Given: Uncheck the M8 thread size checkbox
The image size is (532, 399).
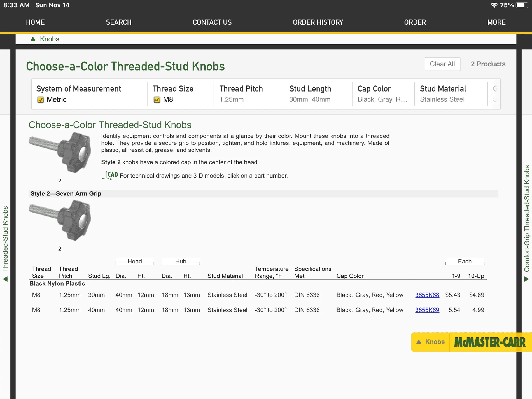Looking at the screenshot, I should (x=157, y=100).
